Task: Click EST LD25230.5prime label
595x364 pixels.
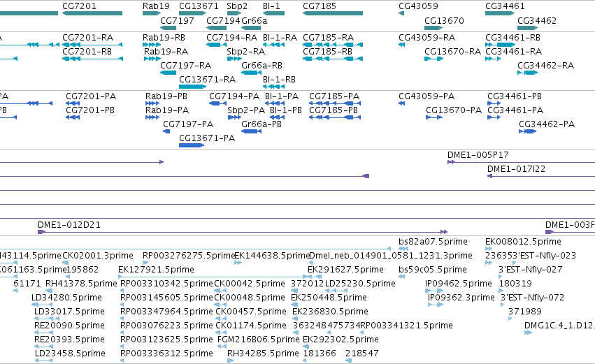Action: [361, 284]
